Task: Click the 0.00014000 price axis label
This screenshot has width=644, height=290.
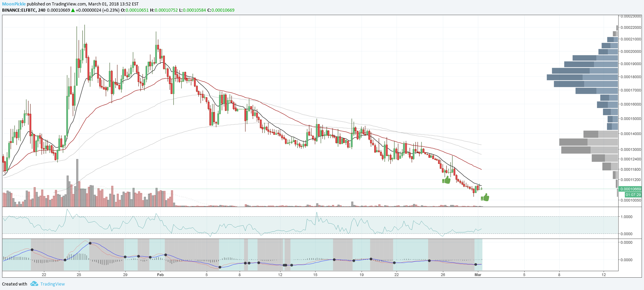Action: 631,134
